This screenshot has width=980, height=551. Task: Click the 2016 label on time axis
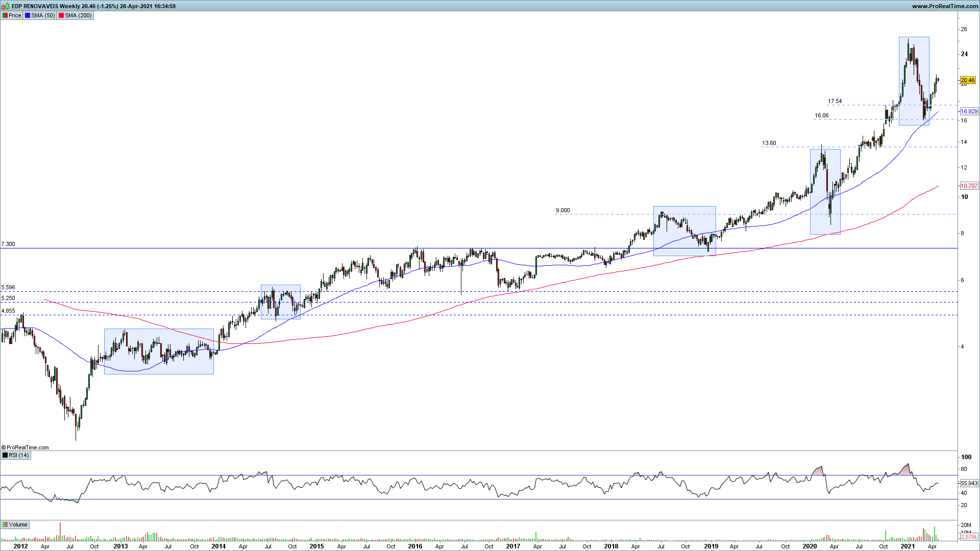(x=415, y=546)
